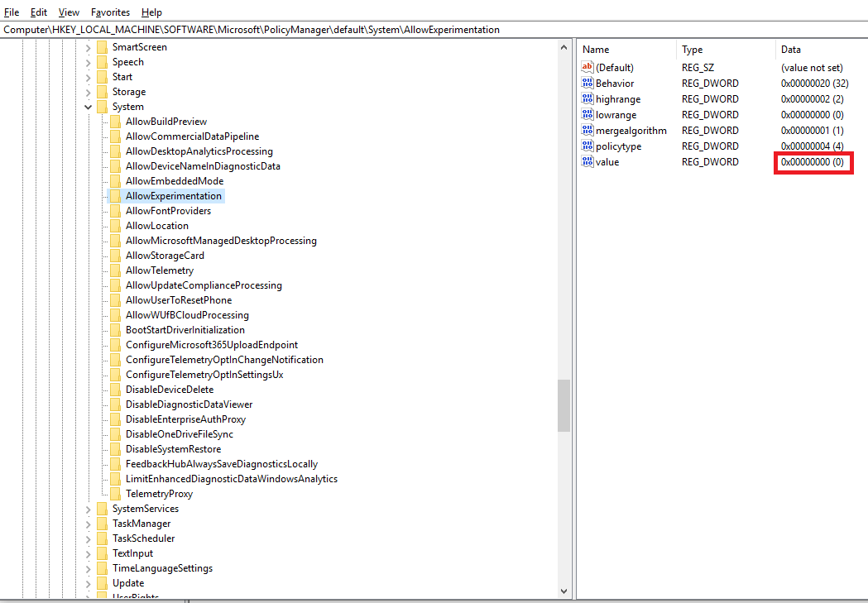The height and width of the screenshot is (603, 868).
Task: Open the Favorites menu
Action: 110,12
